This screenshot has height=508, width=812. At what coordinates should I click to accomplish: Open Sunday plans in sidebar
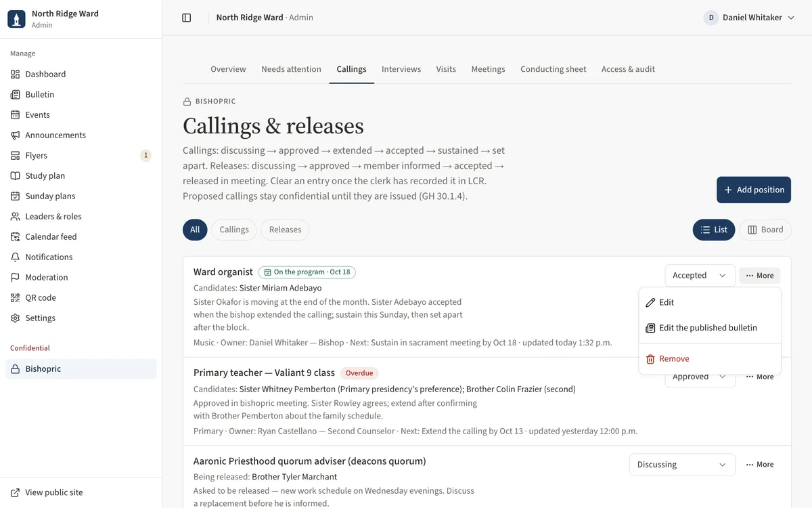pyautogui.click(x=81, y=196)
